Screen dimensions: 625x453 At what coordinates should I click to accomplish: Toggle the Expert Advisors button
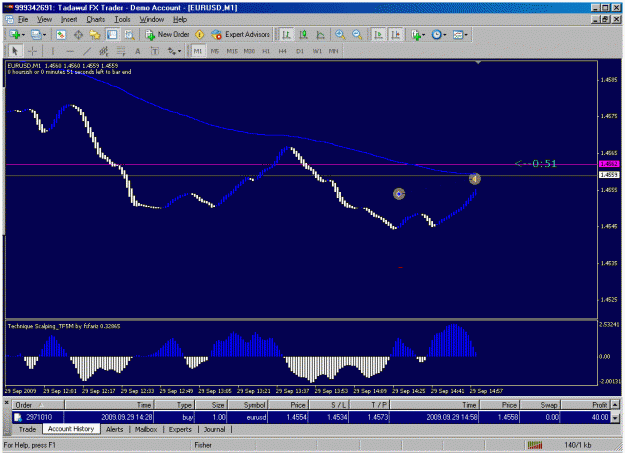[241, 35]
